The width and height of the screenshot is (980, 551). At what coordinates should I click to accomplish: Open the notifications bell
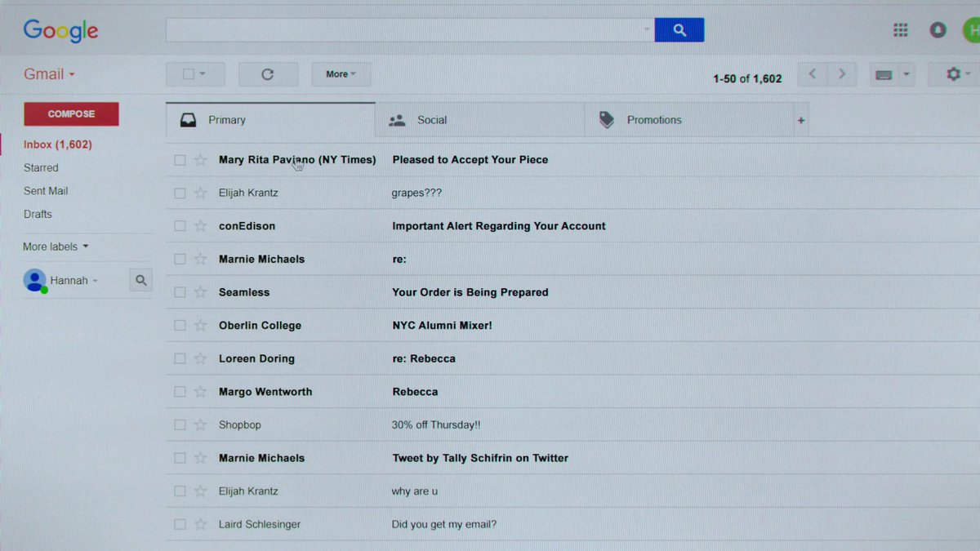(938, 30)
